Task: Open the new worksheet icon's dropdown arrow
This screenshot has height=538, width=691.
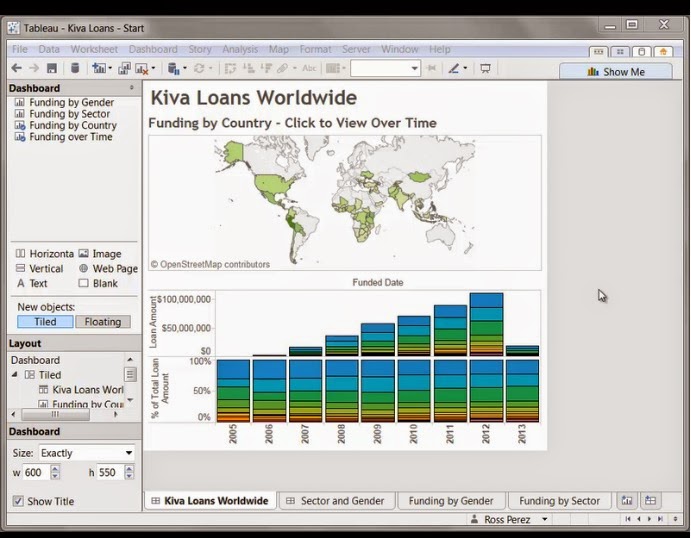Action: [110, 68]
